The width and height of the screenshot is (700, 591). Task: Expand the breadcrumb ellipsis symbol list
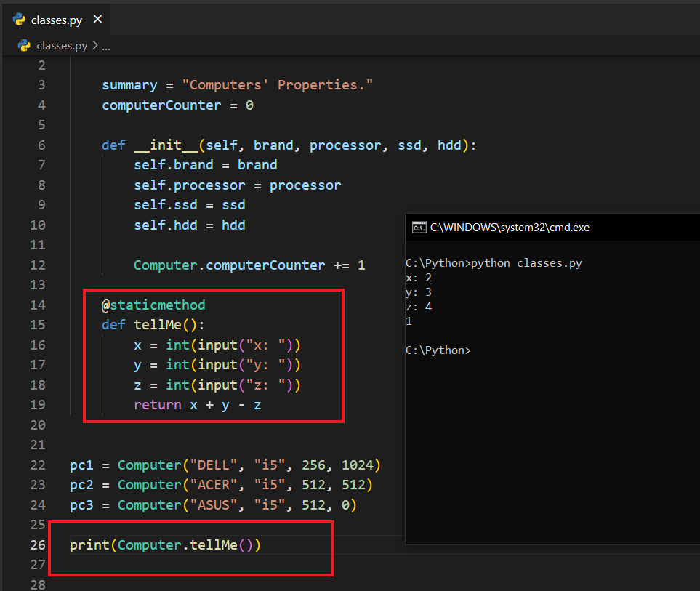point(106,46)
